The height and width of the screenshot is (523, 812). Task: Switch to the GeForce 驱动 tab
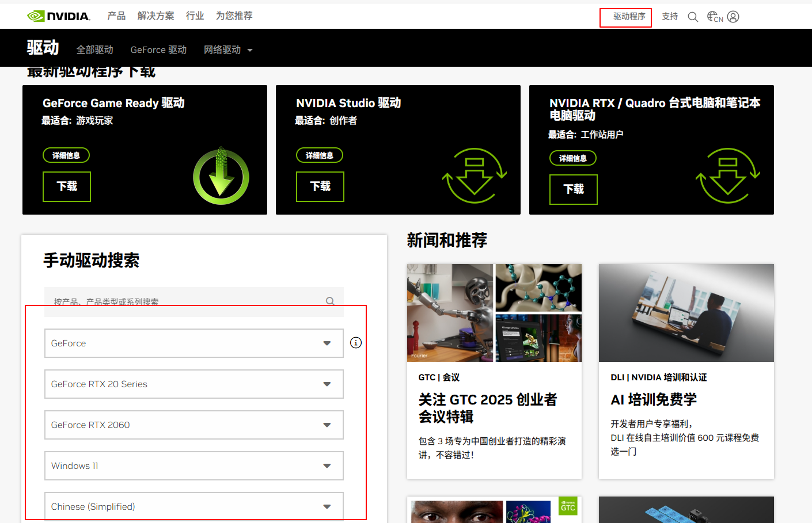coord(158,50)
